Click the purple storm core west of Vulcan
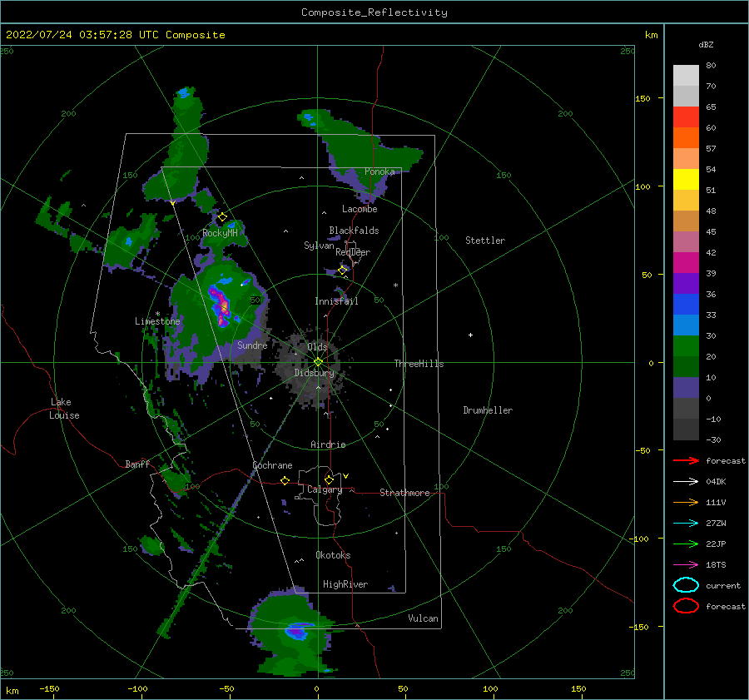This screenshot has width=749, height=700. [x=296, y=632]
